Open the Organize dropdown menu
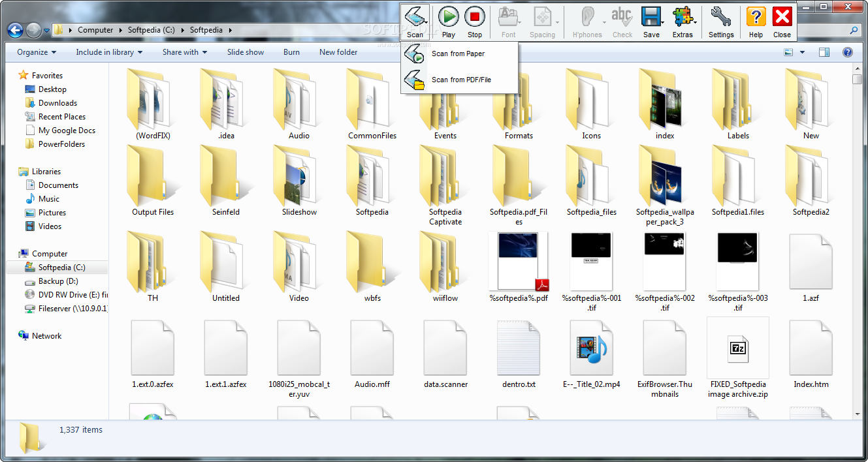Screen dimensions: 868x462 [x=37, y=52]
